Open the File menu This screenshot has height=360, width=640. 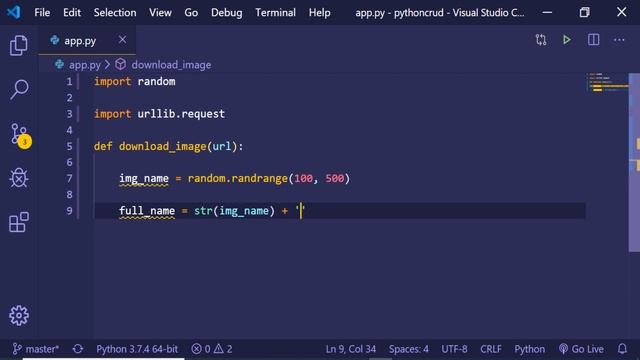point(42,13)
